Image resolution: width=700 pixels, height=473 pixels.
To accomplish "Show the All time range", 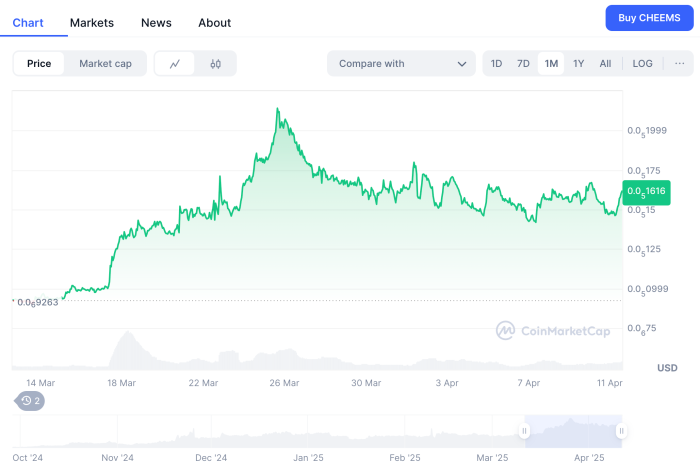I will tap(605, 64).
